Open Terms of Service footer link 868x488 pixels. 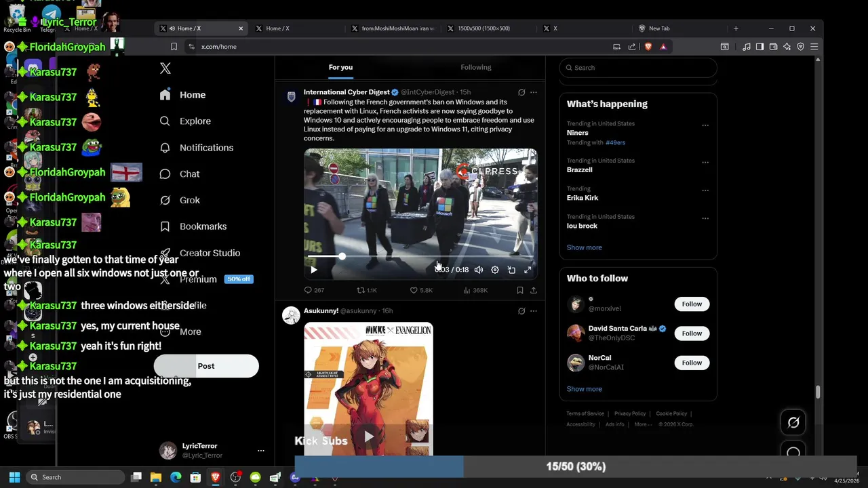pos(585,413)
